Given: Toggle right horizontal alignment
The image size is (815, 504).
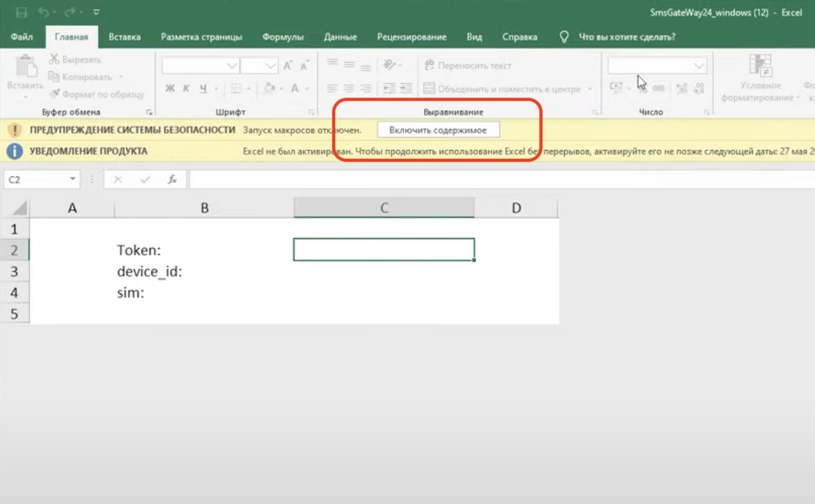Looking at the screenshot, I should (366, 88).
